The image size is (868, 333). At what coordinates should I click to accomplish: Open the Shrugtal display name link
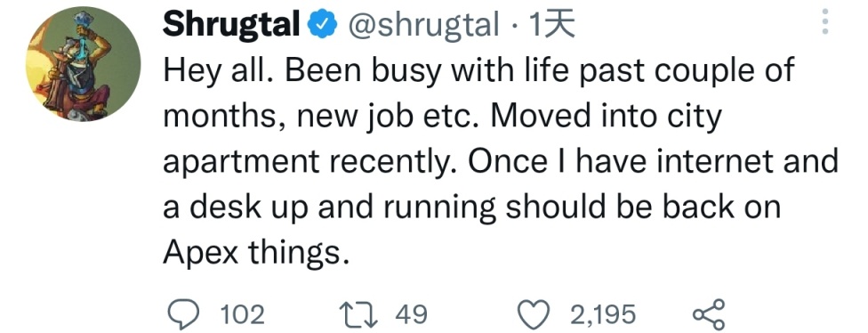click(x=231, y=26)
